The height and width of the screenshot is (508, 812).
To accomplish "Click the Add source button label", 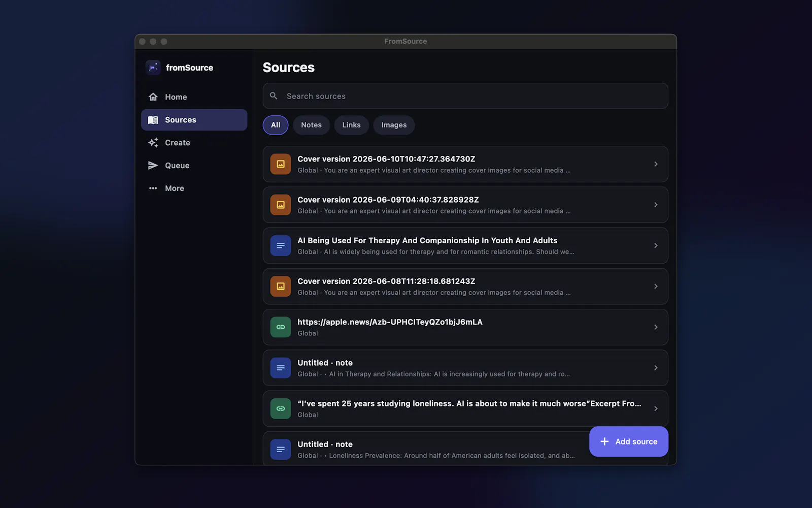I will 636,441.
